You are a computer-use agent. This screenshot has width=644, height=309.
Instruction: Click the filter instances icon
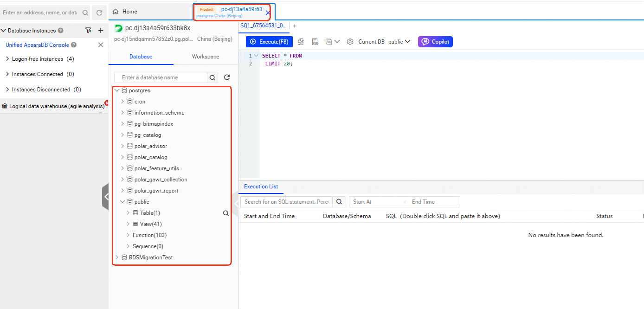88,31
